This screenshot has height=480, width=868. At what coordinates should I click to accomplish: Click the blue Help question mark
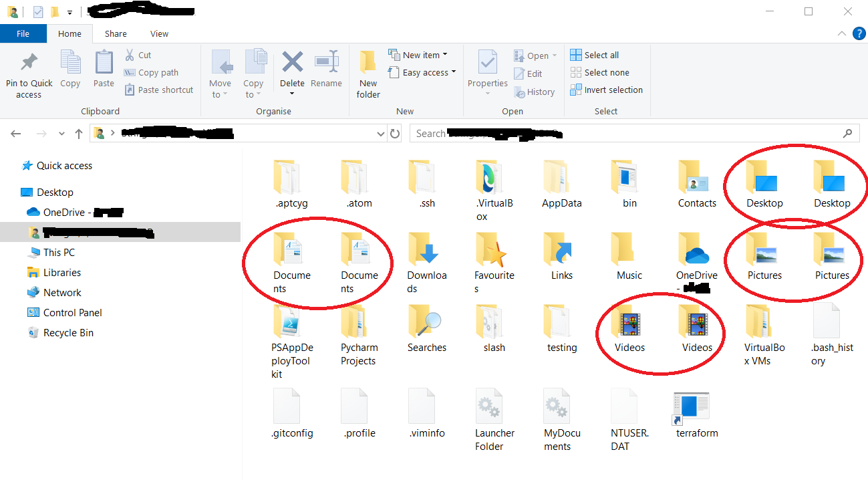859,33
